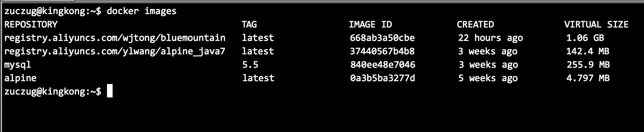Click the alpine repository entry
The height and width of the screenshot is (132, 644).
[x=20, y=78]
